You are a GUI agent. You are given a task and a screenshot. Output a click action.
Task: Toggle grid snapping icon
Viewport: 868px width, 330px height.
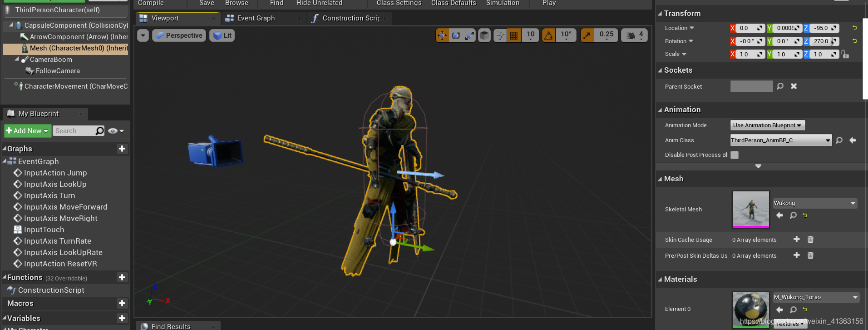point(514,35)
